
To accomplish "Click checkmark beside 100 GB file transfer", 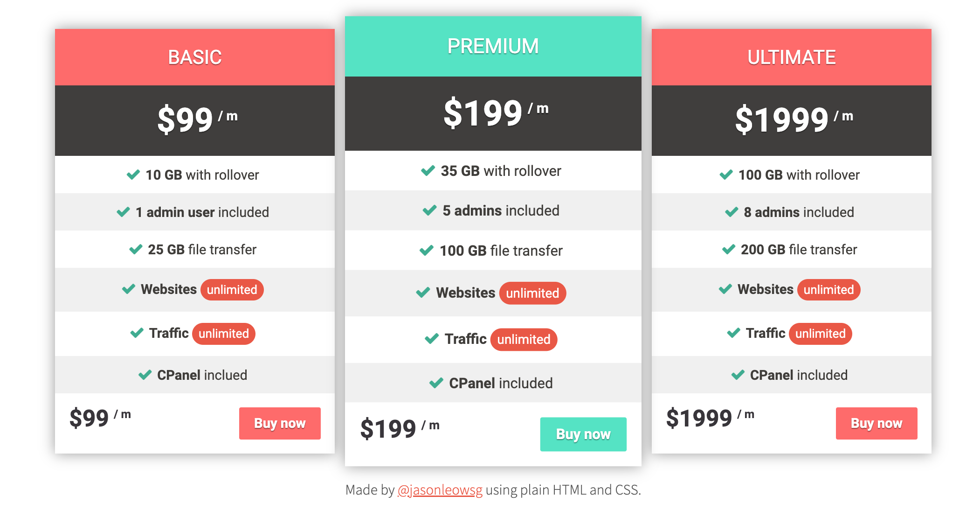I will pyautogui.click(x=427, y=251).
